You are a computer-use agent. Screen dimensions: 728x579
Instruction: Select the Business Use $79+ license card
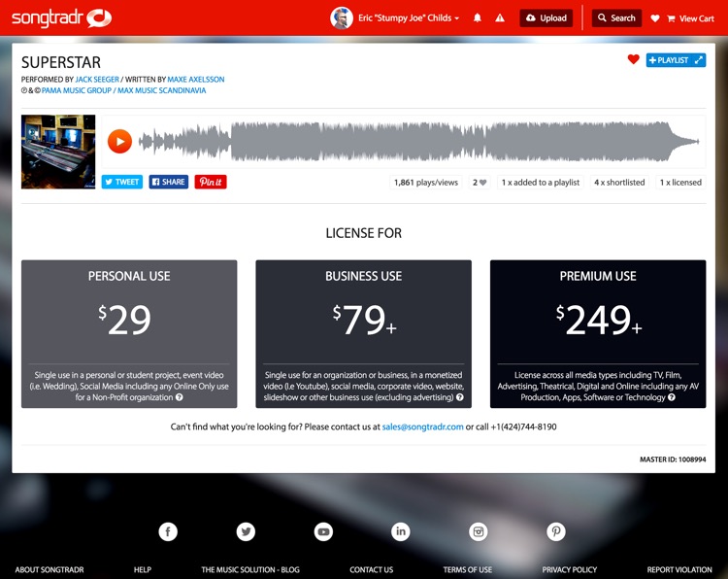[364, 333]
